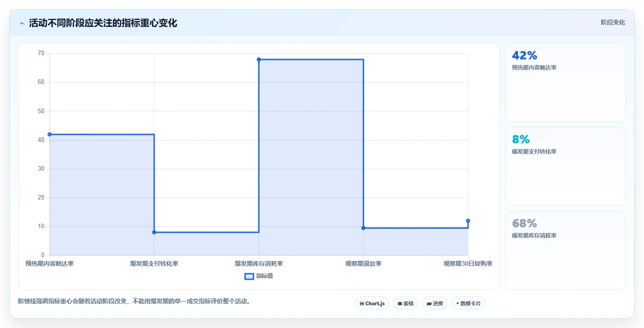
Task: Select the Chart.js tag
Action: (x=372, y=303)
